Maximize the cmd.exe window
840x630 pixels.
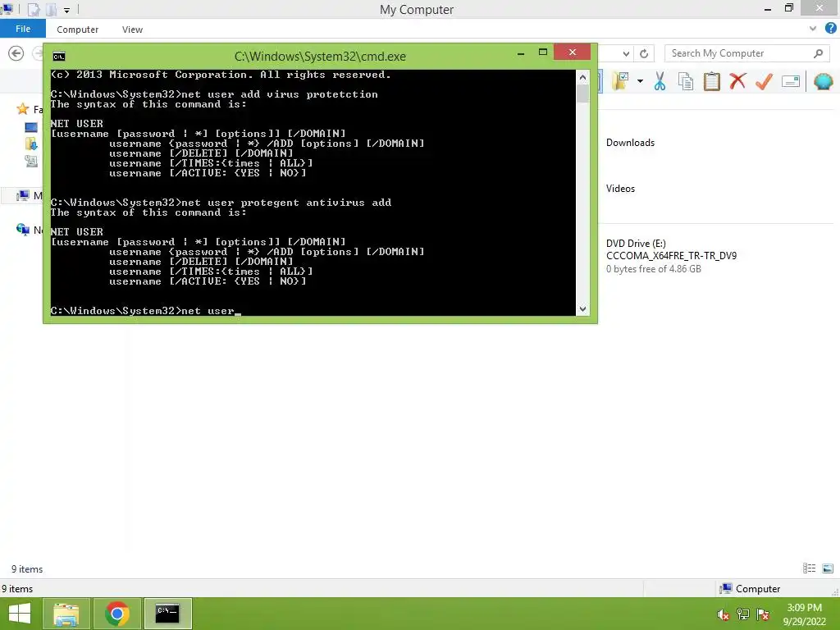click(x=543, y=52)
